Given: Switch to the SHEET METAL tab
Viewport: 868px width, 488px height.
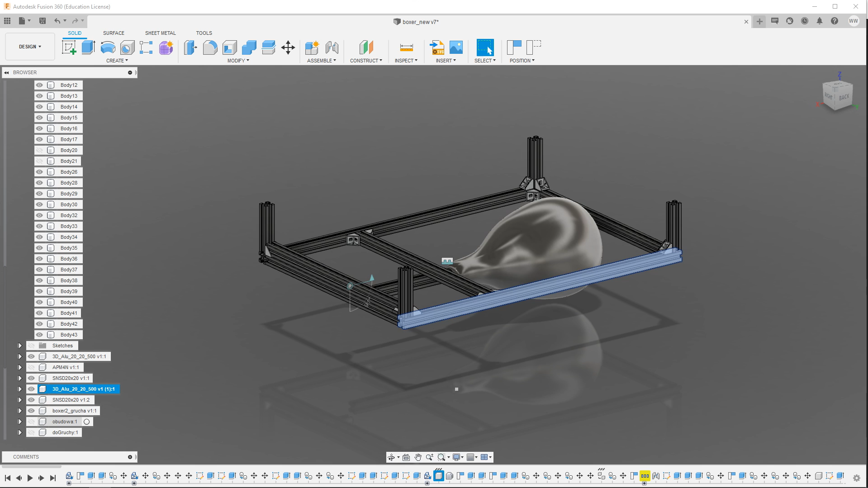Looking at the screenshot, I should (161, 33).
